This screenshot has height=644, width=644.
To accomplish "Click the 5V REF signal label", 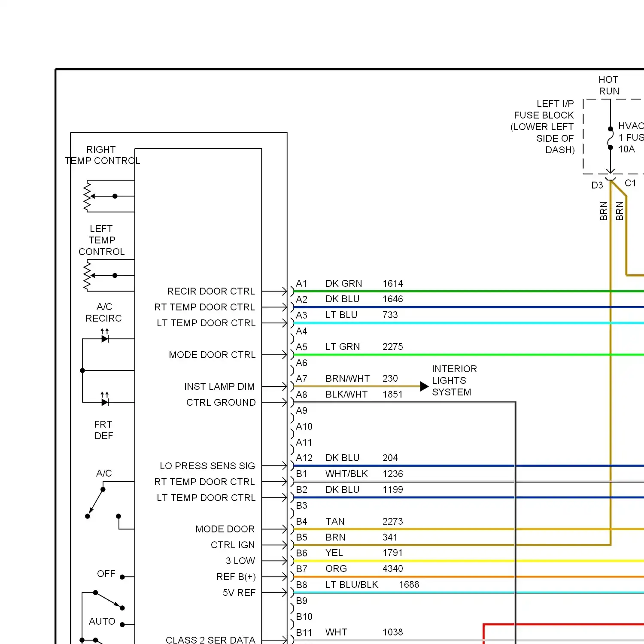I will point(239,592).
